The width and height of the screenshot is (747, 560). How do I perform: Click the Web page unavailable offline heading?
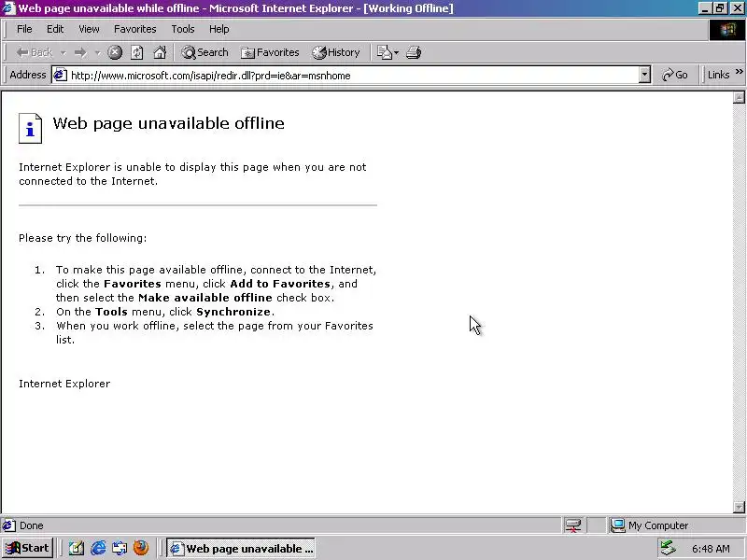[x=169, y=123]
